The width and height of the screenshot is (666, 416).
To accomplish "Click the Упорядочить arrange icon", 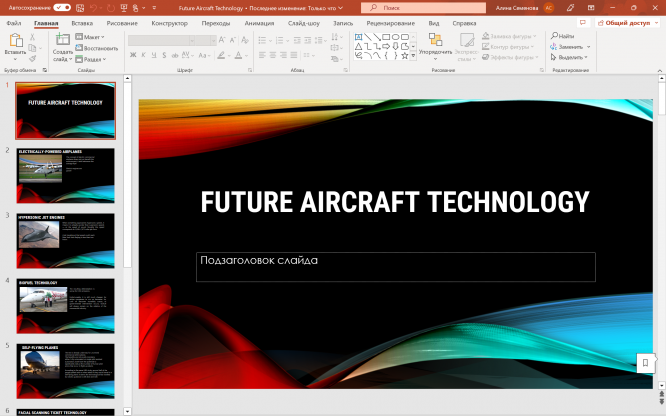I will point(435,41).
